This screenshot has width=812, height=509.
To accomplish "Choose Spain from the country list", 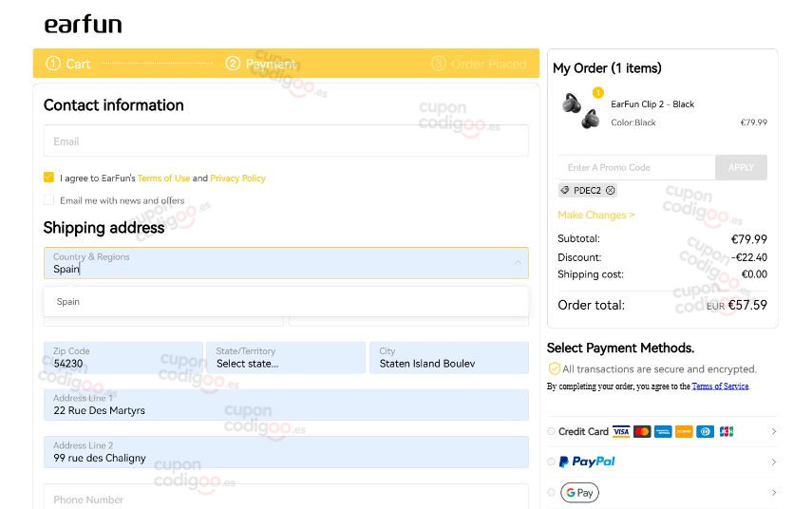I will [286, 301].
